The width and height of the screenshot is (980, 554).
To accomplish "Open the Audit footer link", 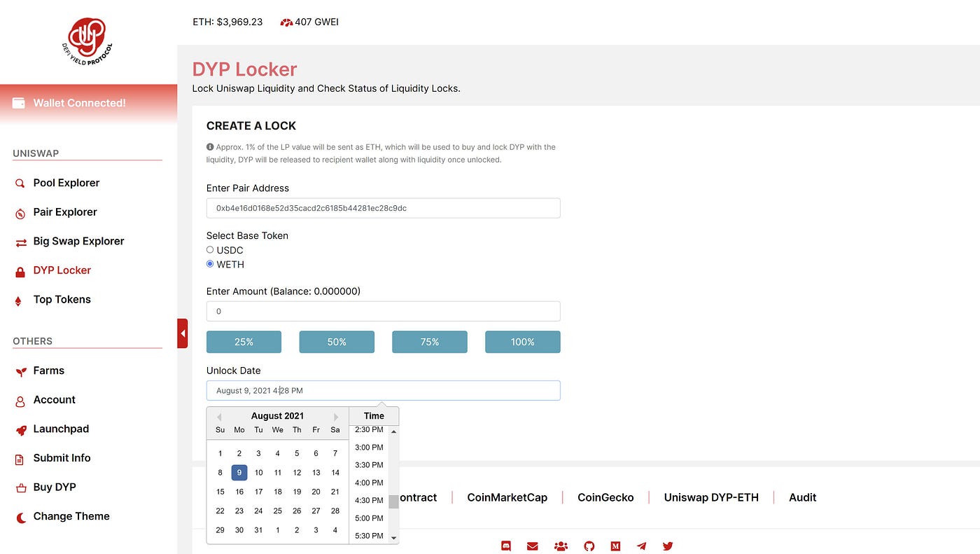I will [x=803, y=497].
